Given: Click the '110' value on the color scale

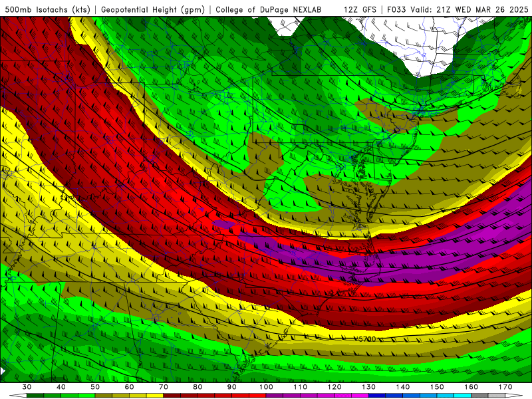Looking at the screenshot, I should [301, 387].
